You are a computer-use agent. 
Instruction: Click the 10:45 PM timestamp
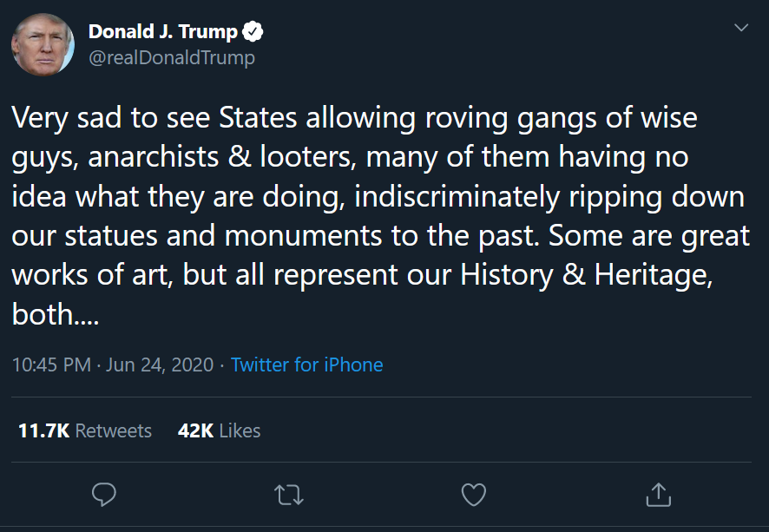[x=51, y=365]
